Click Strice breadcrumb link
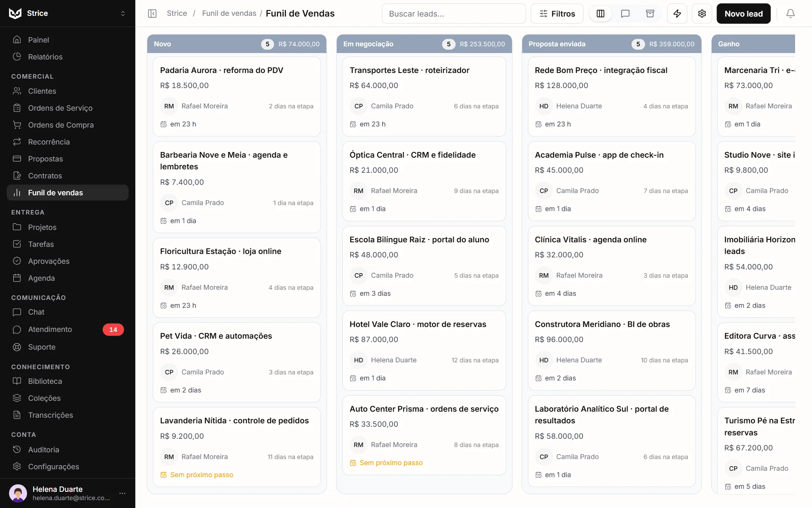This screenshot has width=812, height=508. 177,14
